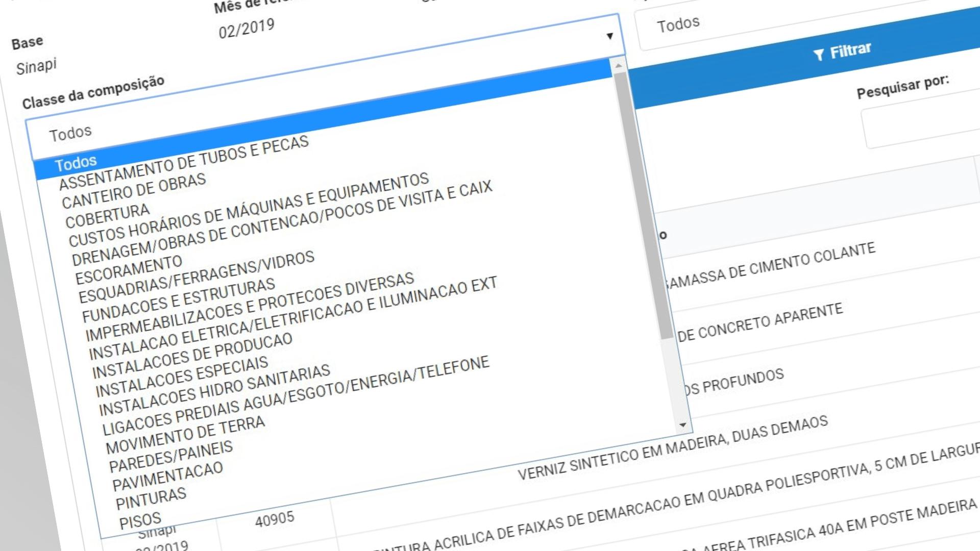This screenshot has height=551, width=980.
Task: Choose INSTALACAO ELETRICA/ELETRIFICACAO option
Action: pyautogui.click(x=292, y=318)
